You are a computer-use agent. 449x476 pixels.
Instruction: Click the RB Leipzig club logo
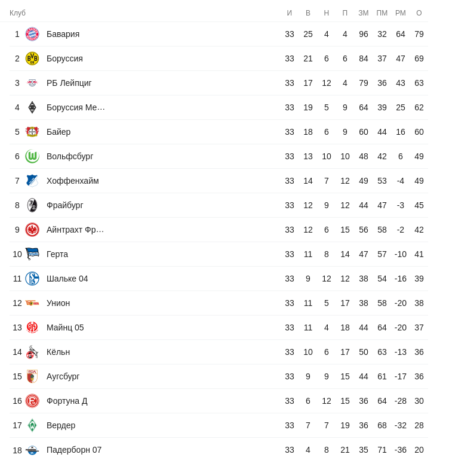coord(32,83)
